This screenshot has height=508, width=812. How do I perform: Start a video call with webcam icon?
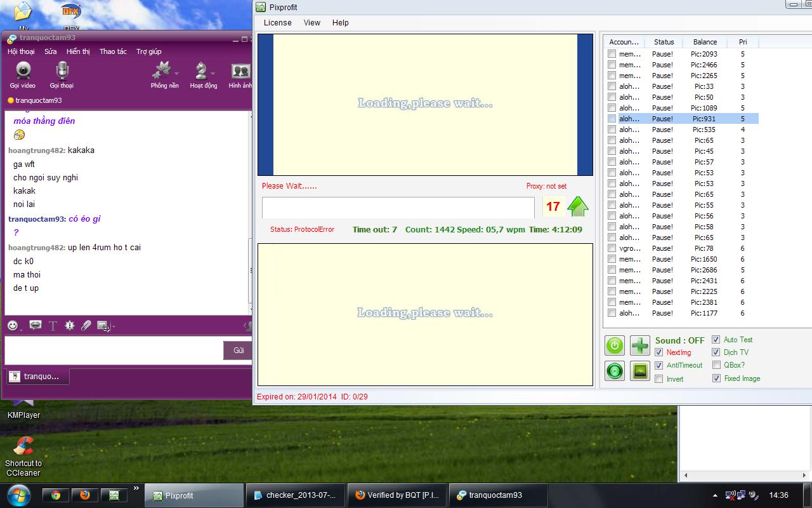coord(23,75)
